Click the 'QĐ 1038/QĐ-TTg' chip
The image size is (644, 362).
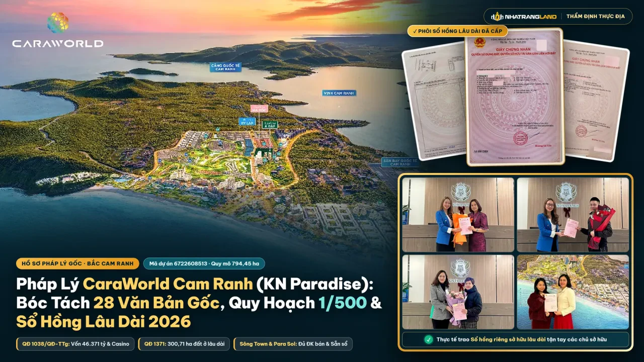[75, 344]
